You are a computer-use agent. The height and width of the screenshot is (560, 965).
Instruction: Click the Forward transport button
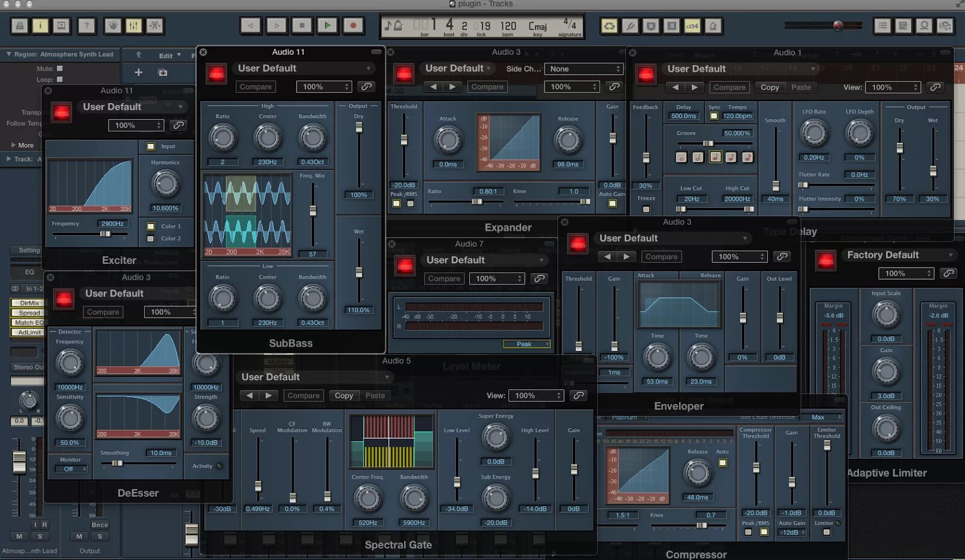tap(276, 25)
